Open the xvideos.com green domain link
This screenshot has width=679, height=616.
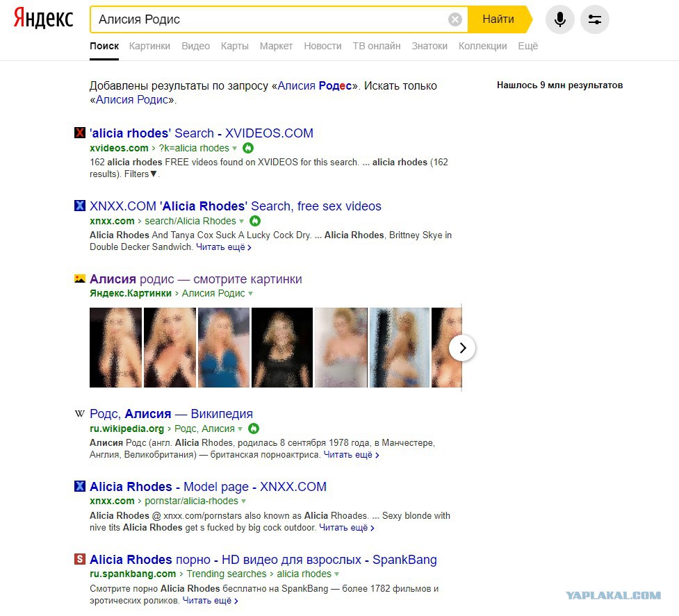coord(119,148)
